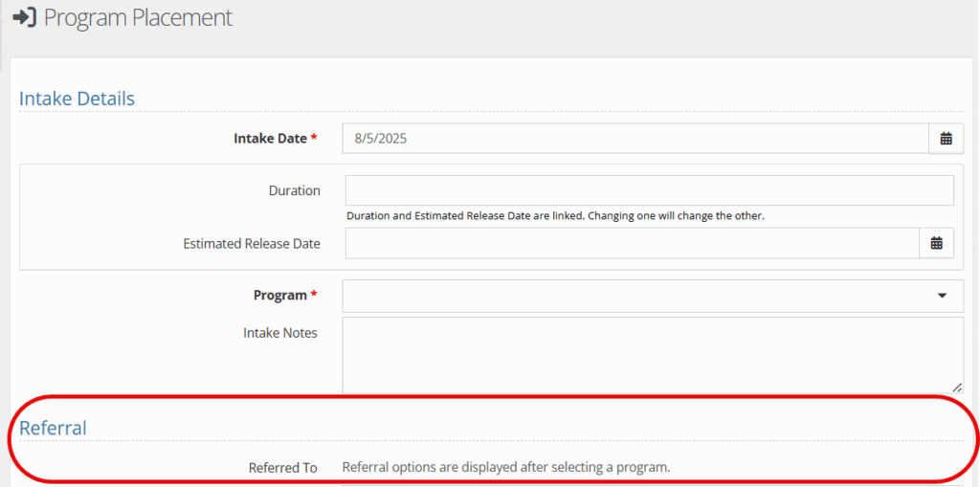Click the Intake Notes resize grip

(x=957, y=387)
